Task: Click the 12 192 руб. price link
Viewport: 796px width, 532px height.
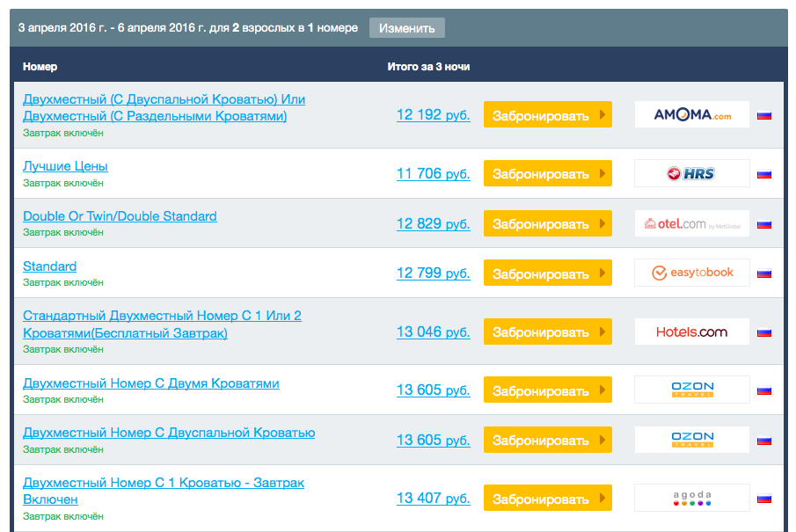Action: [x=433, y=115]
